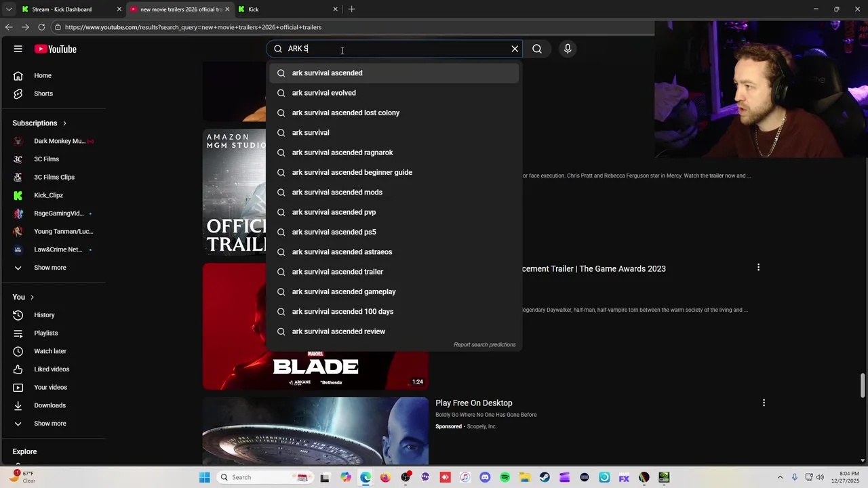Click the magnifier search submit button
Screen dimensions: 868x488
click(x=537, y=49)
